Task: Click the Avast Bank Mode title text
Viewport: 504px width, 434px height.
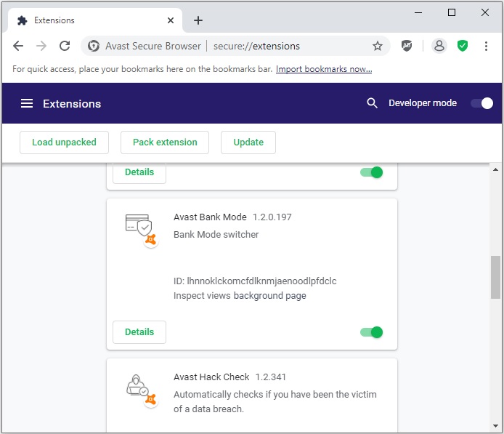Action: [210, 217]
